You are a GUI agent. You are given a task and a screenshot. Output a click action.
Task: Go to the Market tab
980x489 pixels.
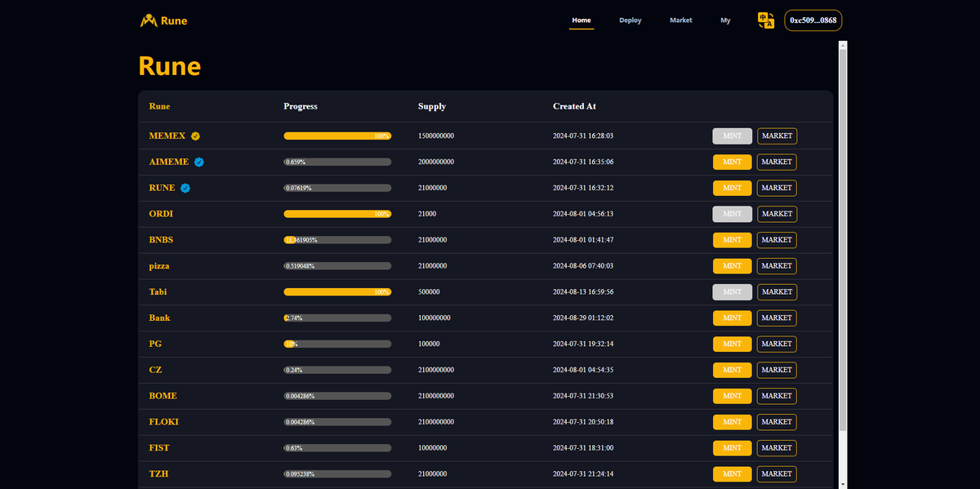pyautogui.click(x=681, y=20)
